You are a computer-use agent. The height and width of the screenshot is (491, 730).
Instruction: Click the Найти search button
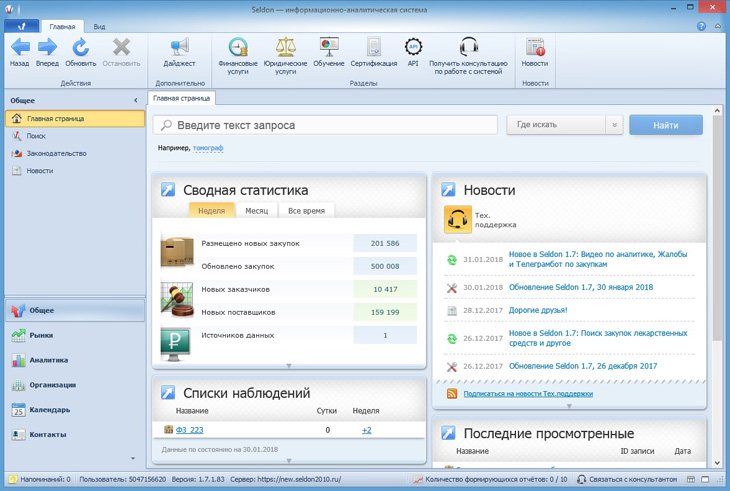(x=666, y=125)
